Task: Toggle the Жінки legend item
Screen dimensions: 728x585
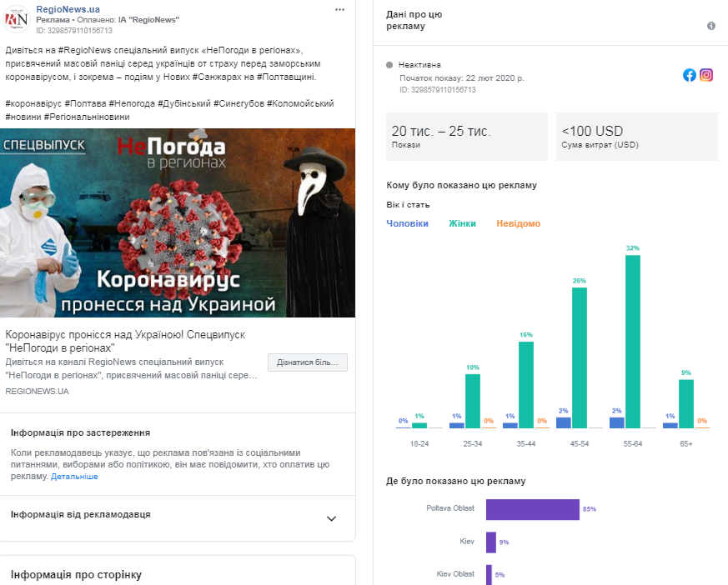Action: point(462,223)
